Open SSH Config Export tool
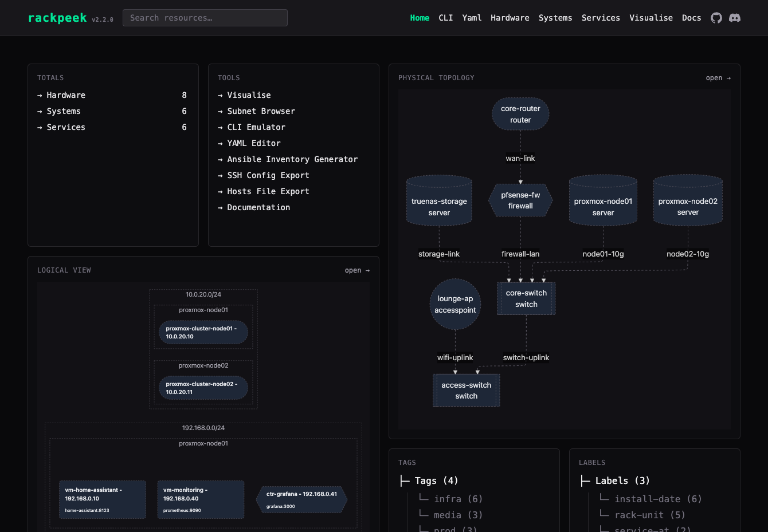Screen dimensions: 768x532 point(264,175)
